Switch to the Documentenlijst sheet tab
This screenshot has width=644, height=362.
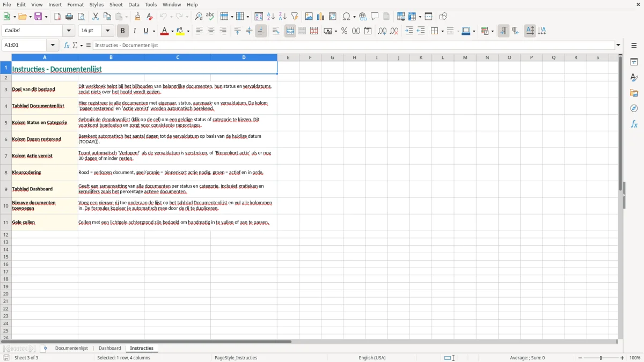71,349
